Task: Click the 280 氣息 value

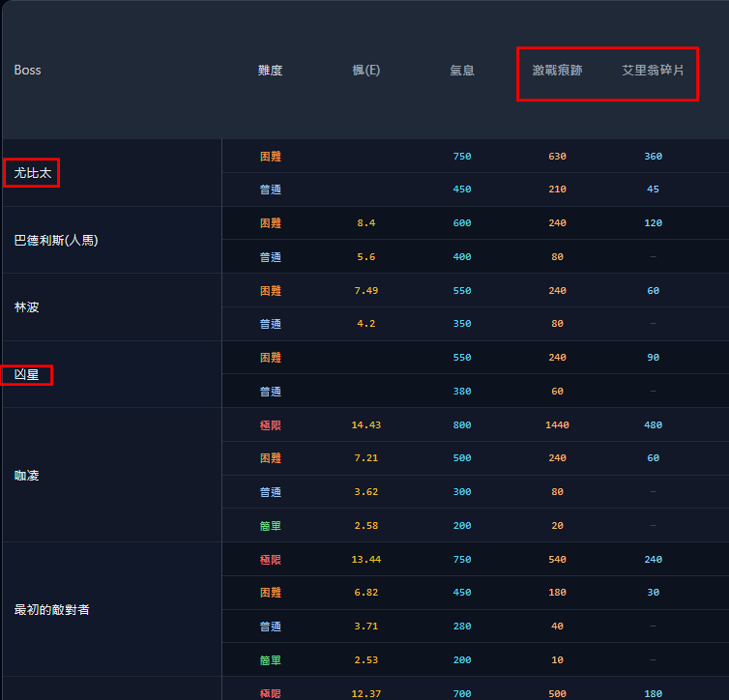Action: (x=462, y=627)
